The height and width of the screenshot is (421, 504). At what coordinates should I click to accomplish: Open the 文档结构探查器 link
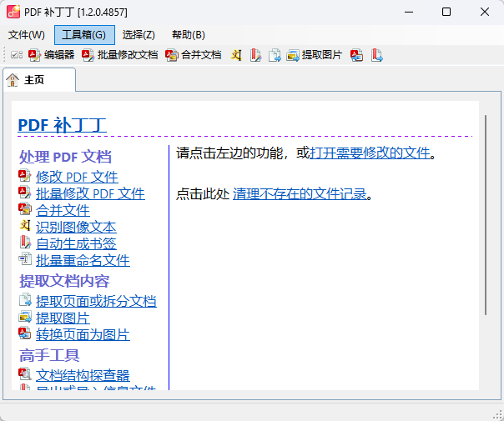83,375
